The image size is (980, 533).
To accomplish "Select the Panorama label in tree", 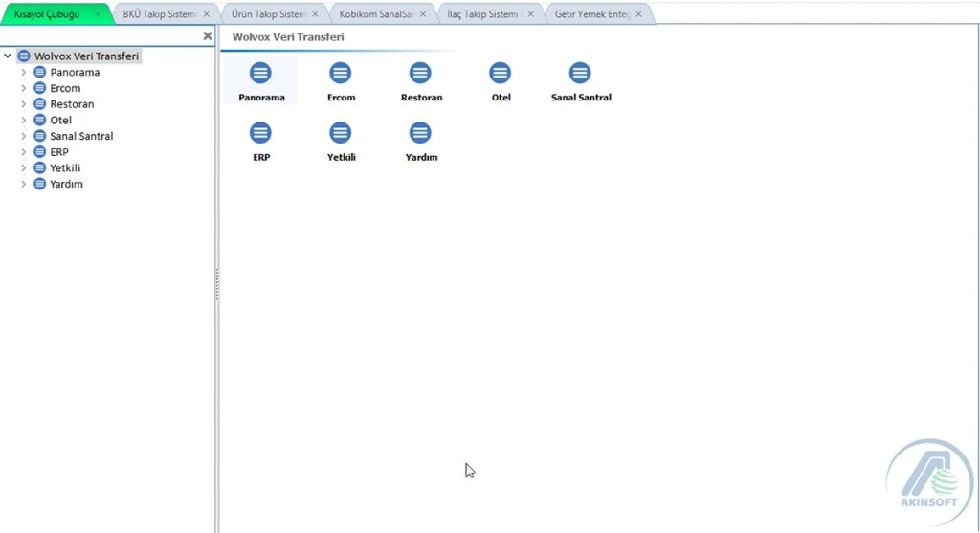I will pos(75,73).
